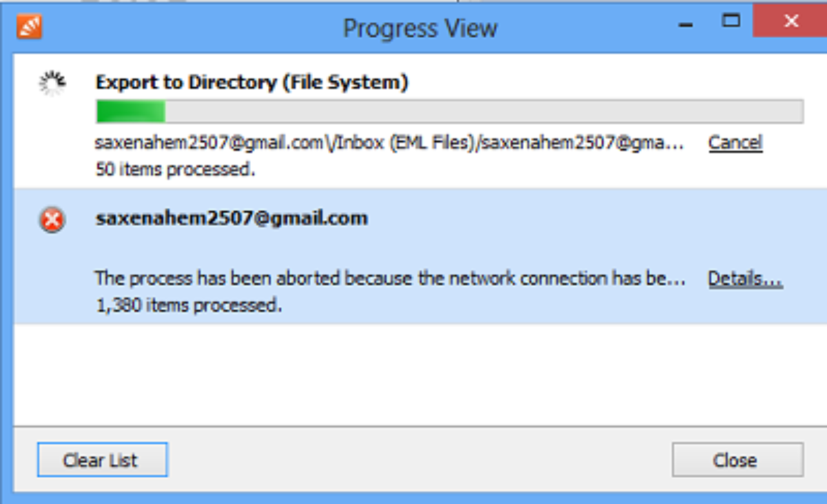The width and height of the screenshot is (827, 504).
Task: Click the "1,380 items processed." status text
Action: pyautogui.click(x=188, y=305)
